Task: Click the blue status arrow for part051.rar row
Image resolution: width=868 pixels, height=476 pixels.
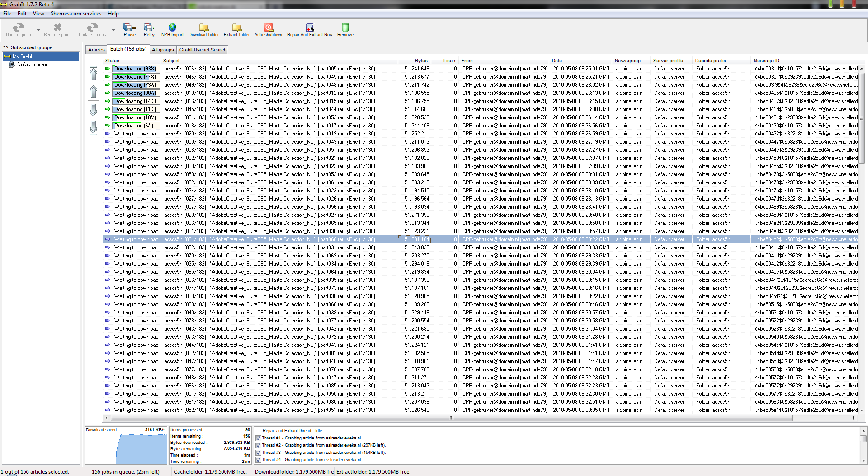Action: coord(108,410)
